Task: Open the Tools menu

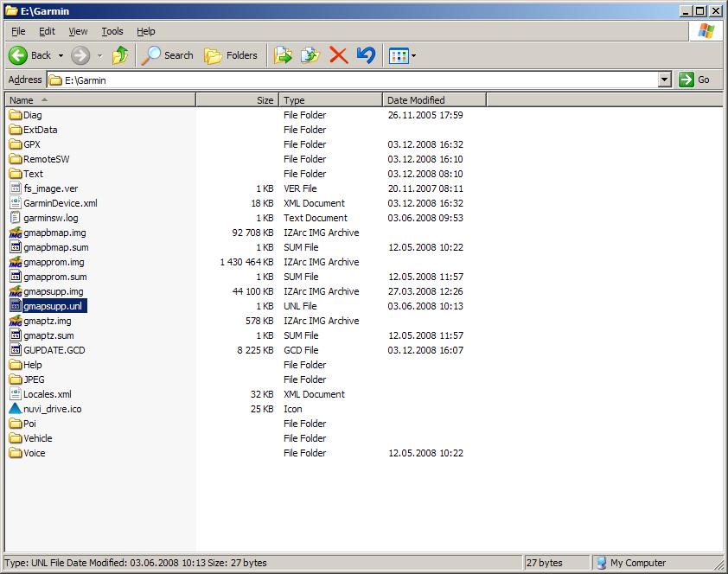Action: point(112,31)
